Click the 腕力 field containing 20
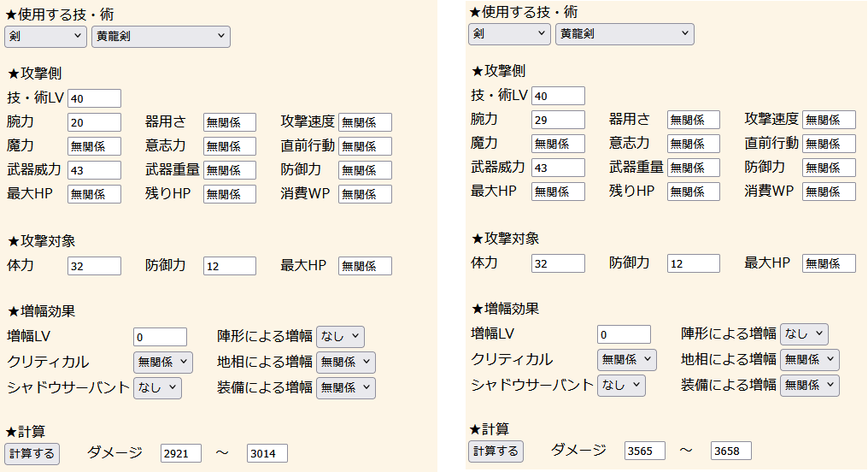Screen dimensions: 868x472 (94, 122)
